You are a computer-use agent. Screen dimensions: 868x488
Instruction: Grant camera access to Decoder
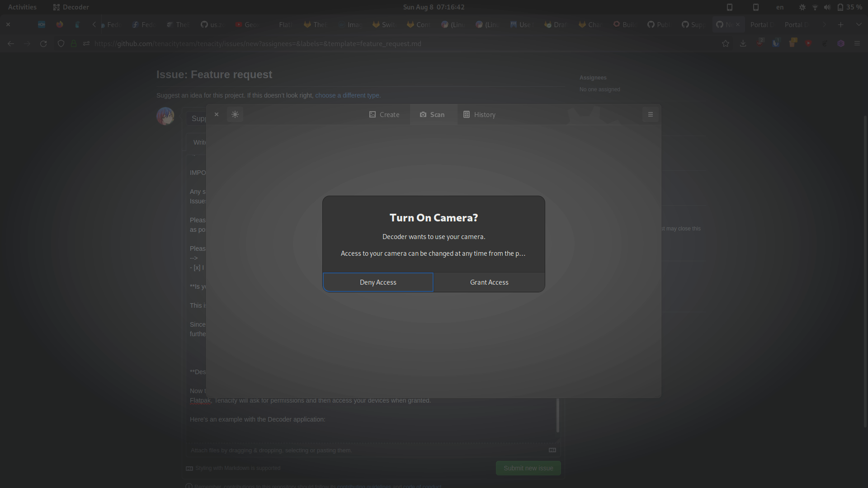pos(489,282)
